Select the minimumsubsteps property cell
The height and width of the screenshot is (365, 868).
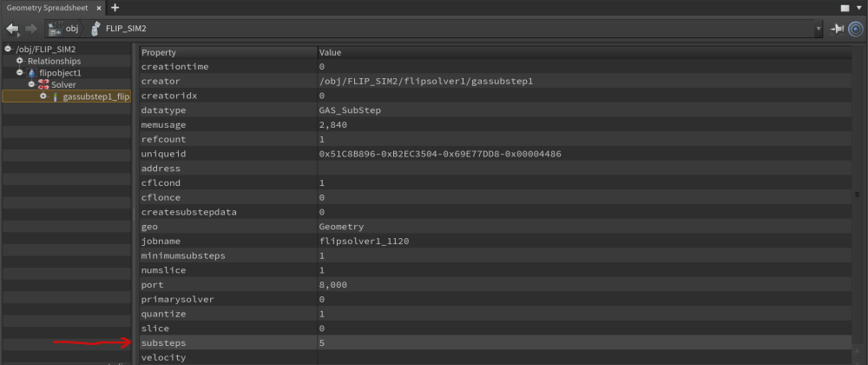click(x=228, y=255)
